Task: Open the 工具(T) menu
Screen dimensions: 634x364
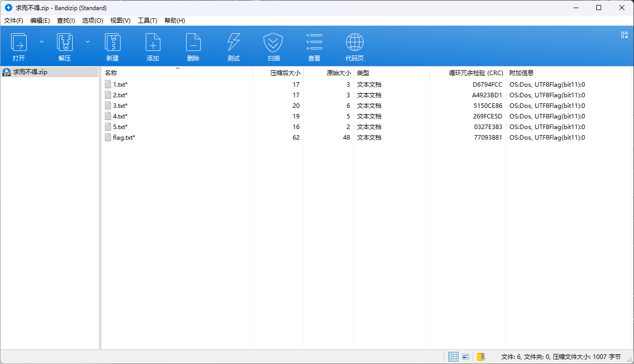Action: click(147, 21)
